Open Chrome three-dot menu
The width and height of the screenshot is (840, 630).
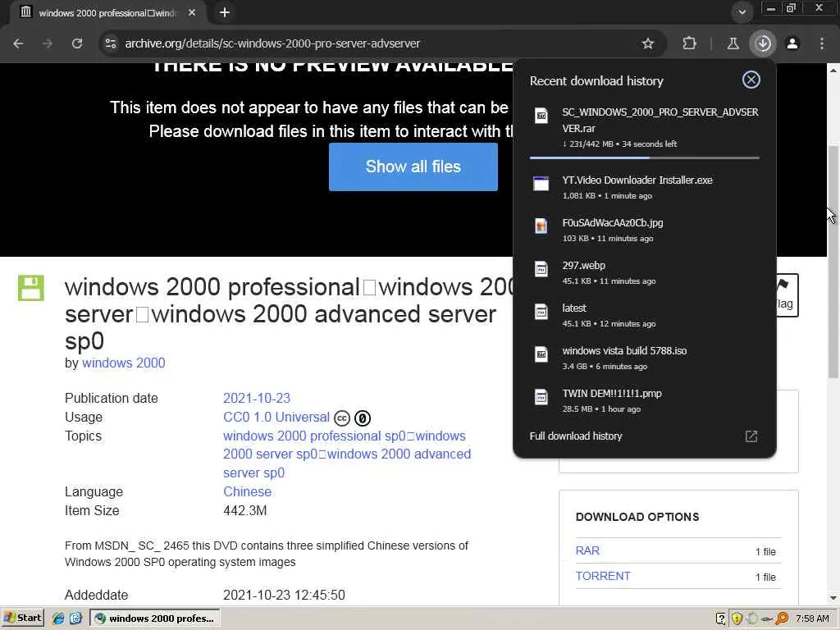click(822, 43)
